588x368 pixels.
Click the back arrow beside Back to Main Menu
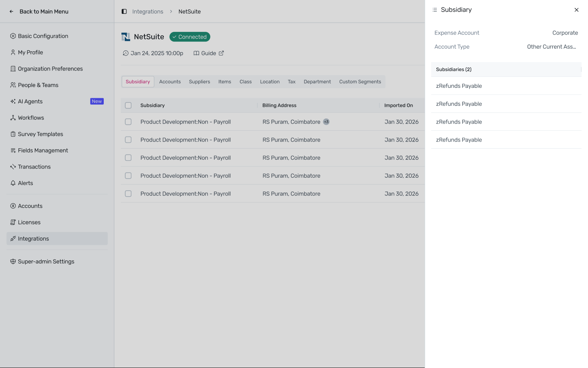pyautogui.click(x=11, y=12)
